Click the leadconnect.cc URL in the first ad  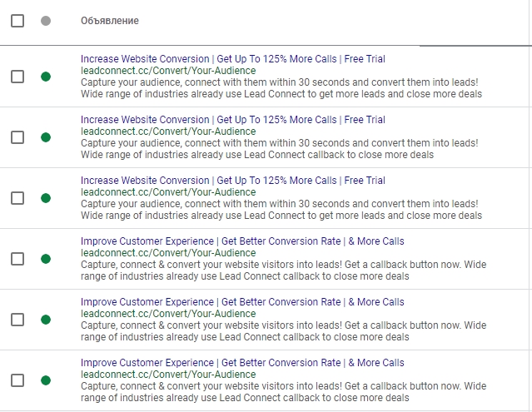(168, 71)
